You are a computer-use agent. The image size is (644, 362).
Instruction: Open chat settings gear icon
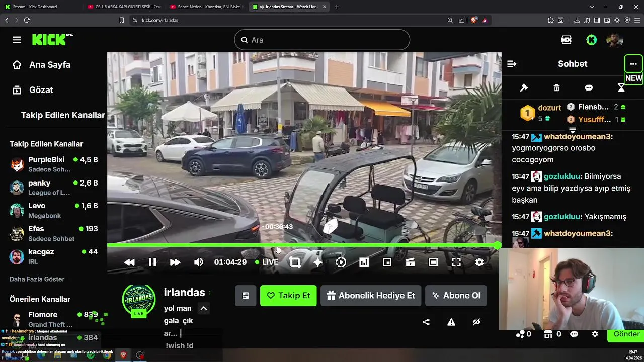tap(595, 334)
